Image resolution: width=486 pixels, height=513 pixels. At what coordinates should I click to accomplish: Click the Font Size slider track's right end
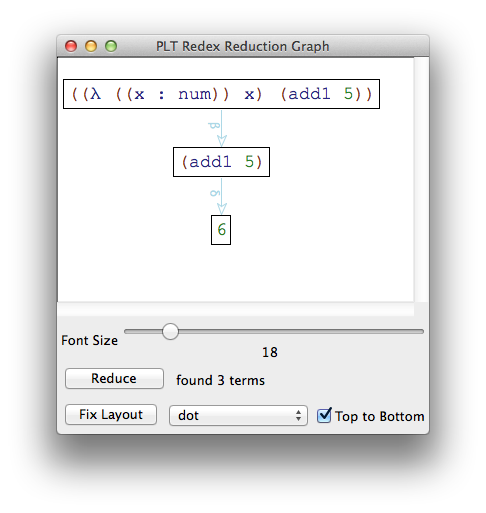click(x=421, y=331)
